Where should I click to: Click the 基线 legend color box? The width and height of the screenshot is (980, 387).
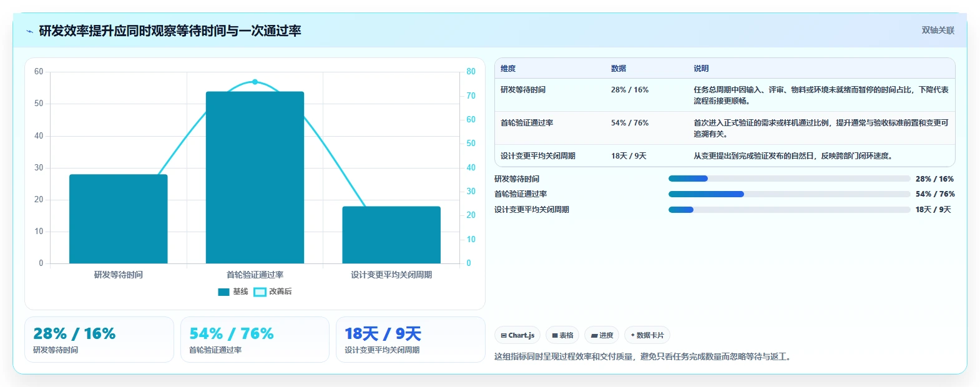(x=223, y=292)
